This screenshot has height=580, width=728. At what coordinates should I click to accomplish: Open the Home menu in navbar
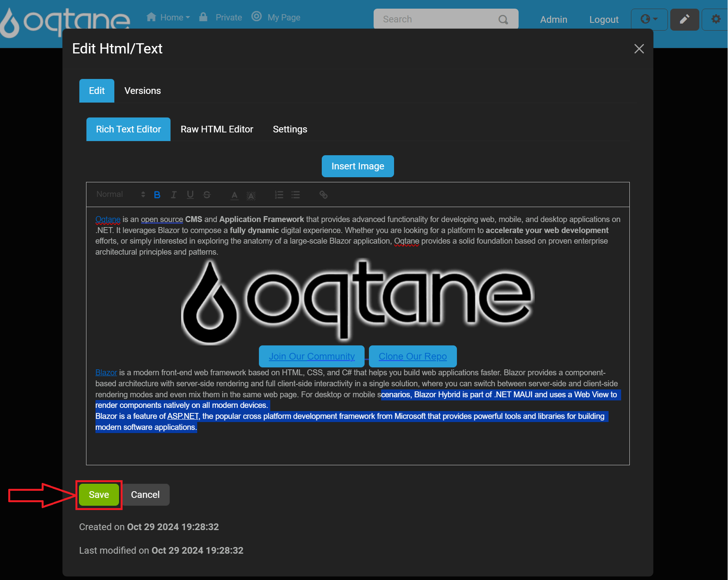click(168, 17)
